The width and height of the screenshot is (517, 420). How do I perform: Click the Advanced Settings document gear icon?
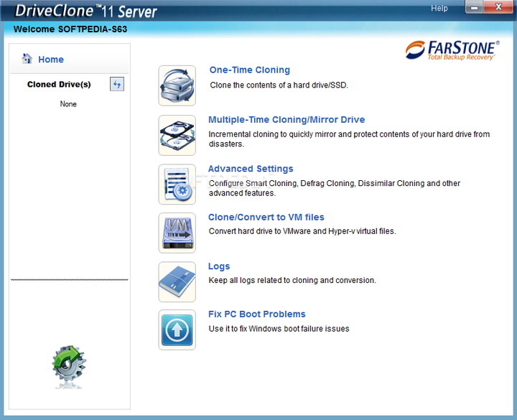[x=177, y=185]
